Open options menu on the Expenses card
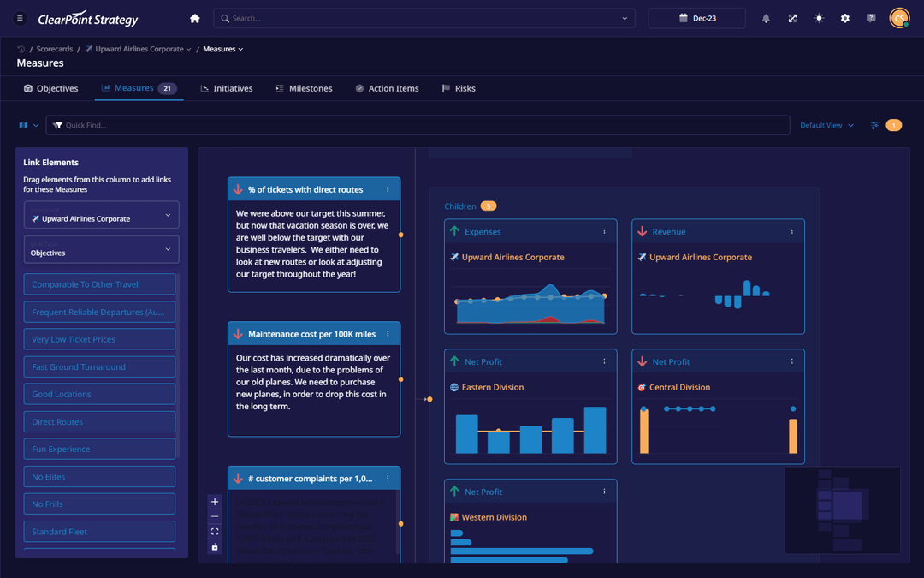The image size is (924, 578). [x=605, y=231]
